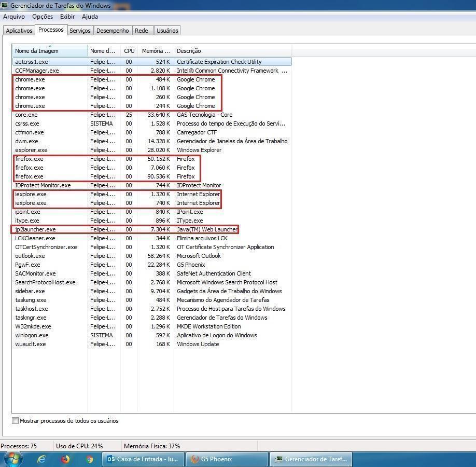
Task: Select the aetcrss1.exe process row
Action: (x=152, y=62)
